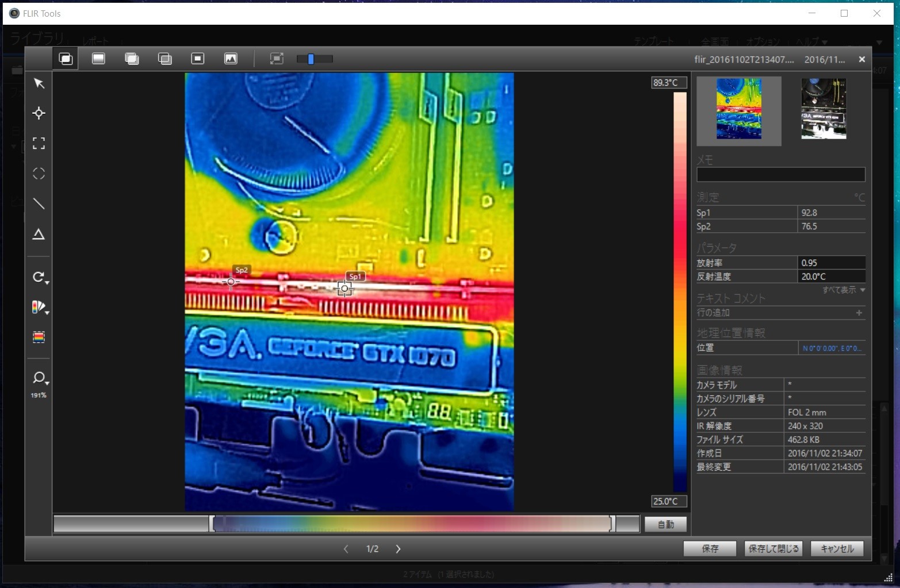Click the キャンセル cancel button
This screenshot has width=900, height=588.
pos(837,549)
